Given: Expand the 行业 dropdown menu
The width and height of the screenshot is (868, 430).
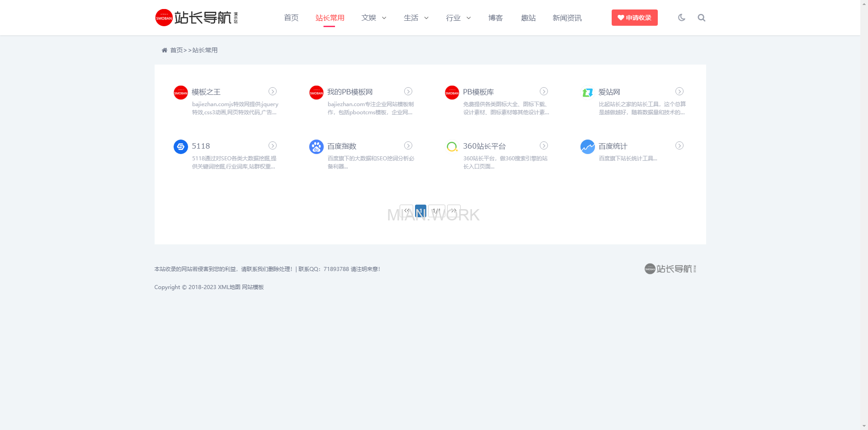Looking at the screenshot, I should click(x=458, y=18).
